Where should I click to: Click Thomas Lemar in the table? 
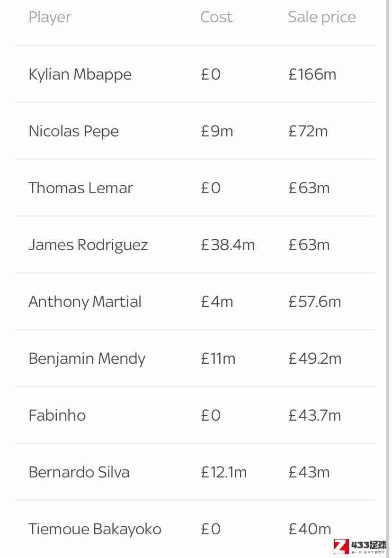(x=81, y=188)
